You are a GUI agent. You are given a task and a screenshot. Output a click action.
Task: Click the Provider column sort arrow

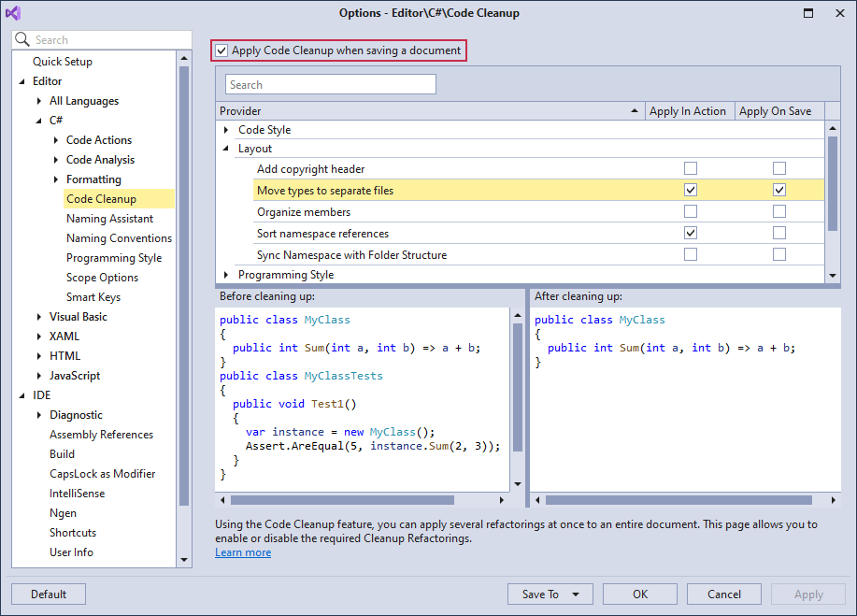636,111
